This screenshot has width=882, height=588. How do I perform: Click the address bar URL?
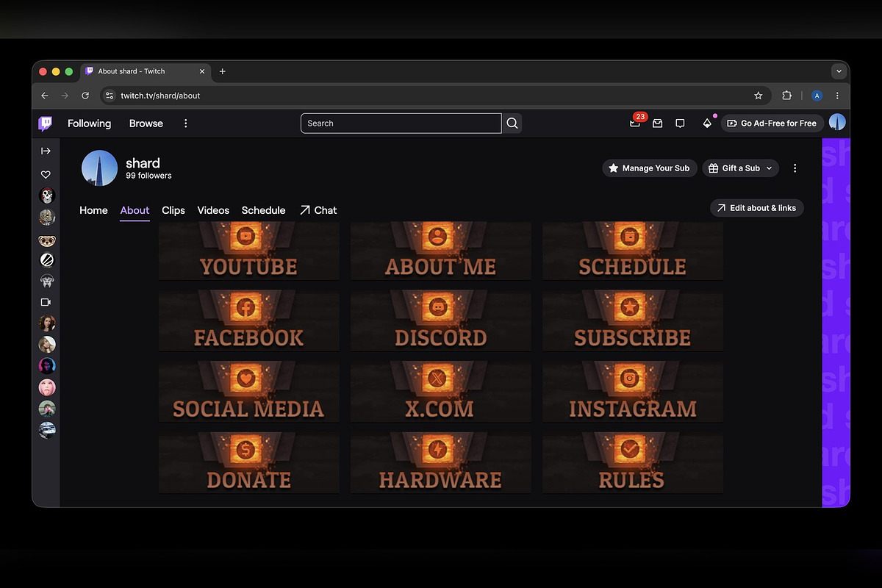click(x=160, y=96)
